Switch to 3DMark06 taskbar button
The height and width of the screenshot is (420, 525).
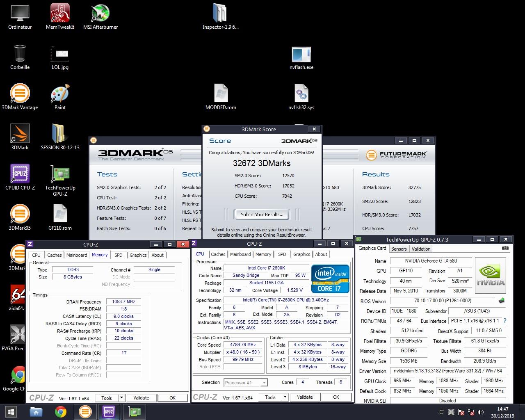click(85, 411)
